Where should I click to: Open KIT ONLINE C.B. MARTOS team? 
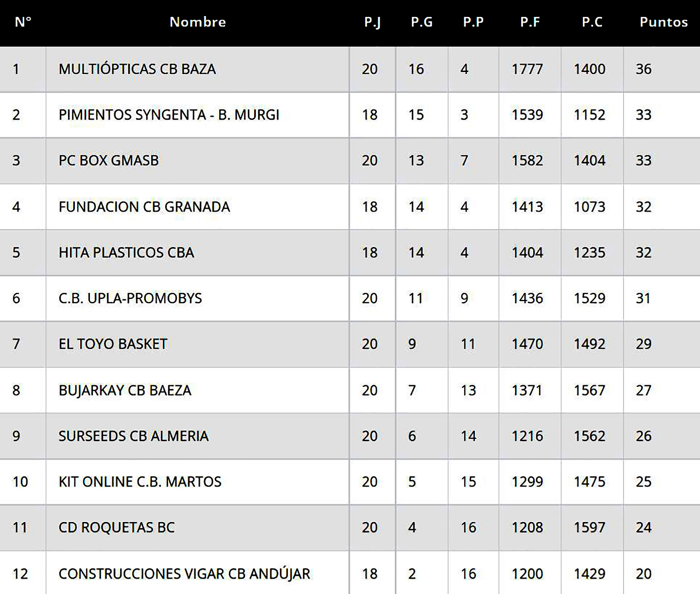coord(140,482)
